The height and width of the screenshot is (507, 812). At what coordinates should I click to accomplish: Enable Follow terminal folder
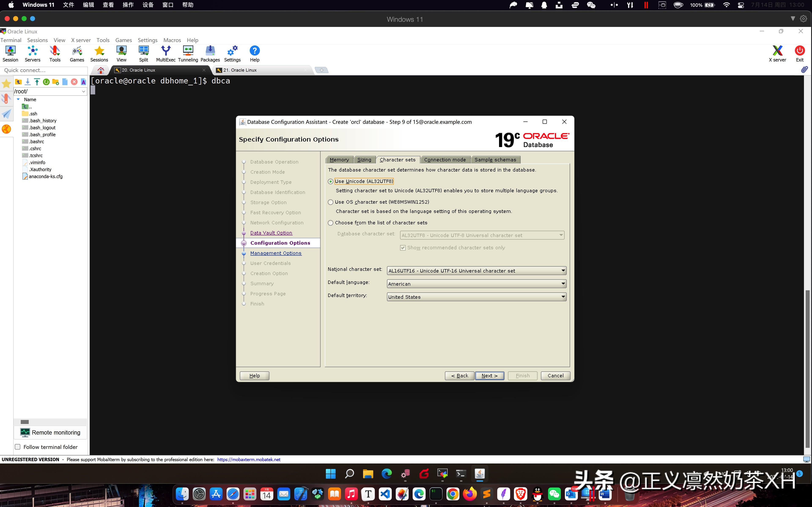(x=18, y=447)
